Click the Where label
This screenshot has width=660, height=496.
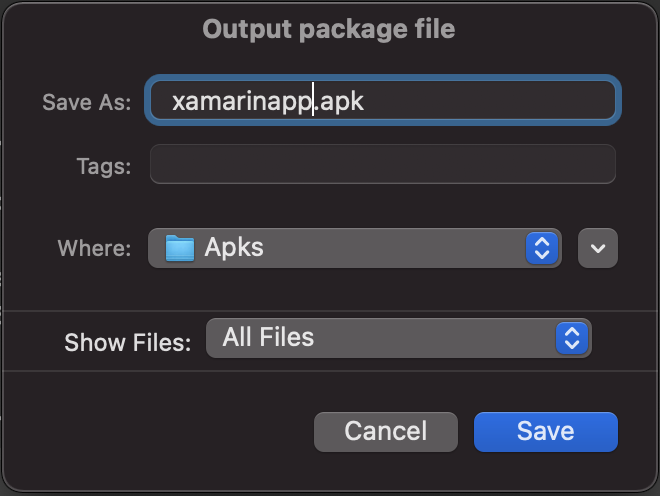click(94, 249)
